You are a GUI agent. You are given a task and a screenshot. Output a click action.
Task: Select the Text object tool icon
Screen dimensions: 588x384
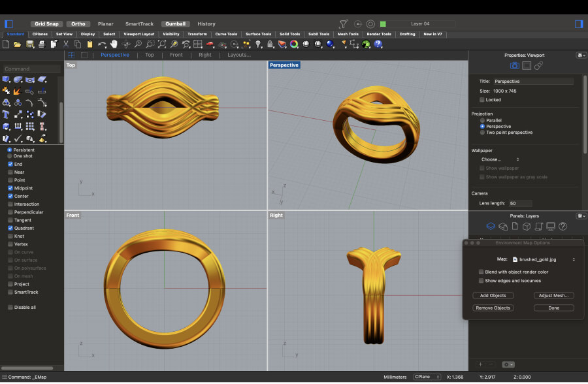6,114
